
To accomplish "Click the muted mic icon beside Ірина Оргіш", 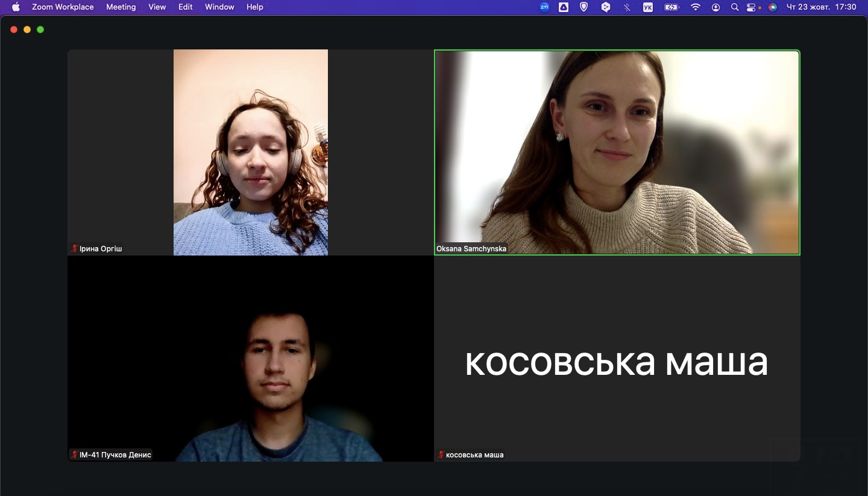I will coord(75,248).
